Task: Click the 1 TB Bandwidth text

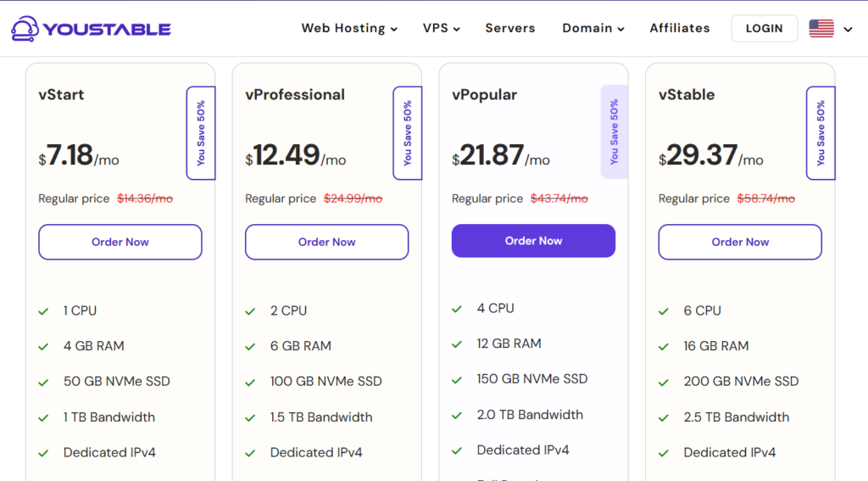Action: 109,417
